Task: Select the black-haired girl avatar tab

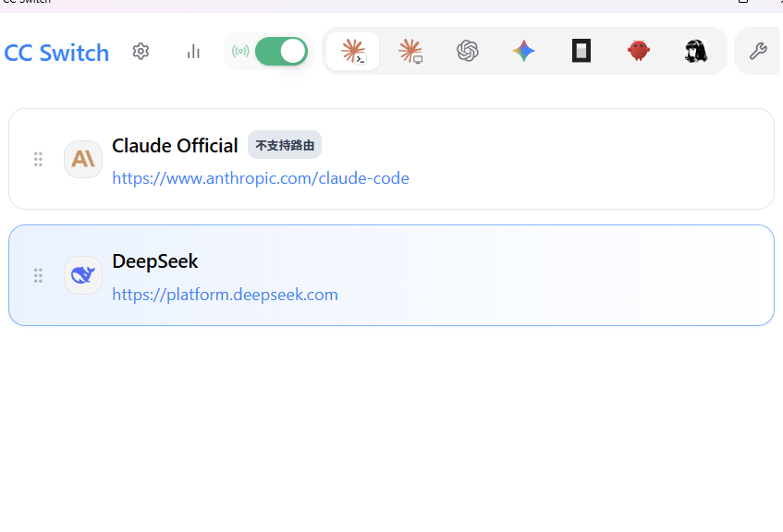Action: (695, 51)
